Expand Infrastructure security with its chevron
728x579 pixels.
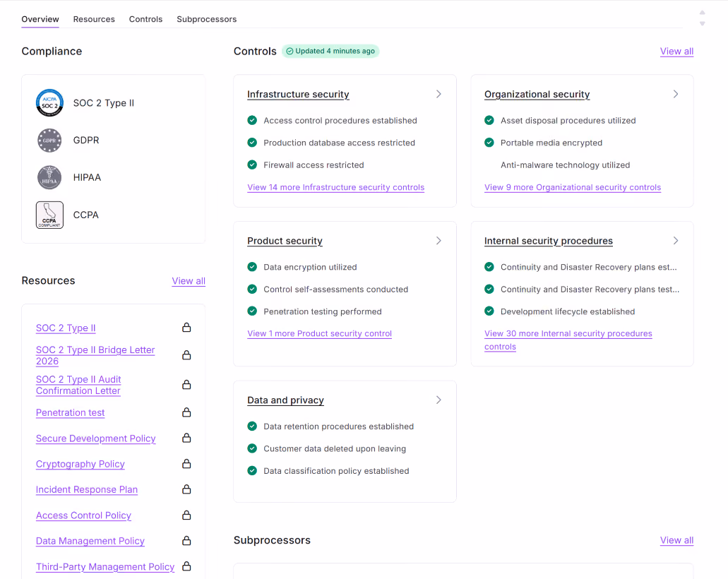pos(438,94)
